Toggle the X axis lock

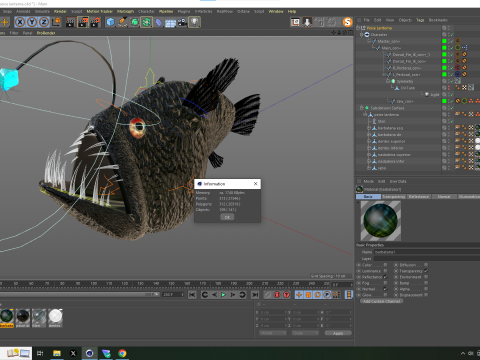click(x=20, y=22)
